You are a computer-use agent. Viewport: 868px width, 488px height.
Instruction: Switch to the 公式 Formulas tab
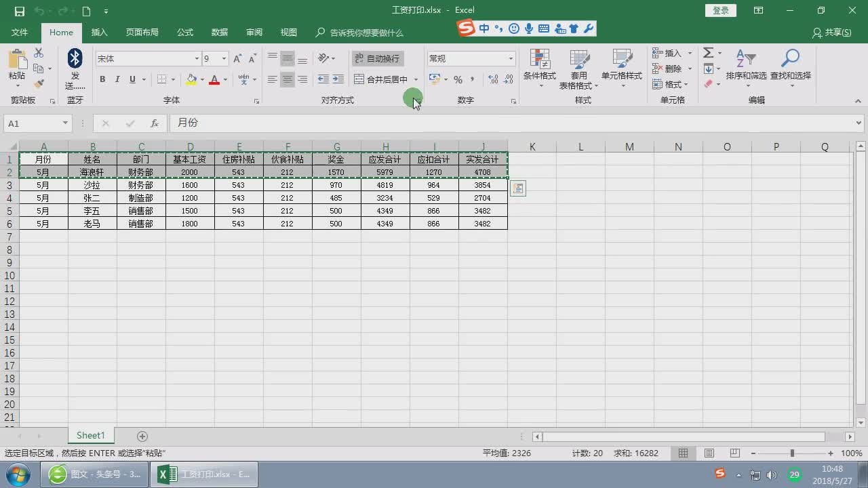tap(185, 33)
